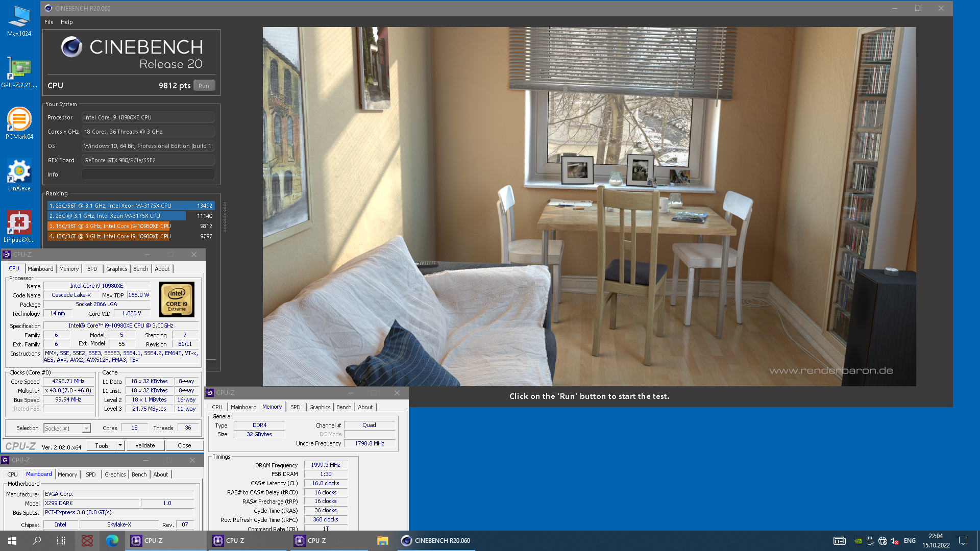The height and width of the screenshot is (551, 980).
Task: Select ranking entry 2 Xeon W-3175X 11140
Action: [x=131, y=216]
